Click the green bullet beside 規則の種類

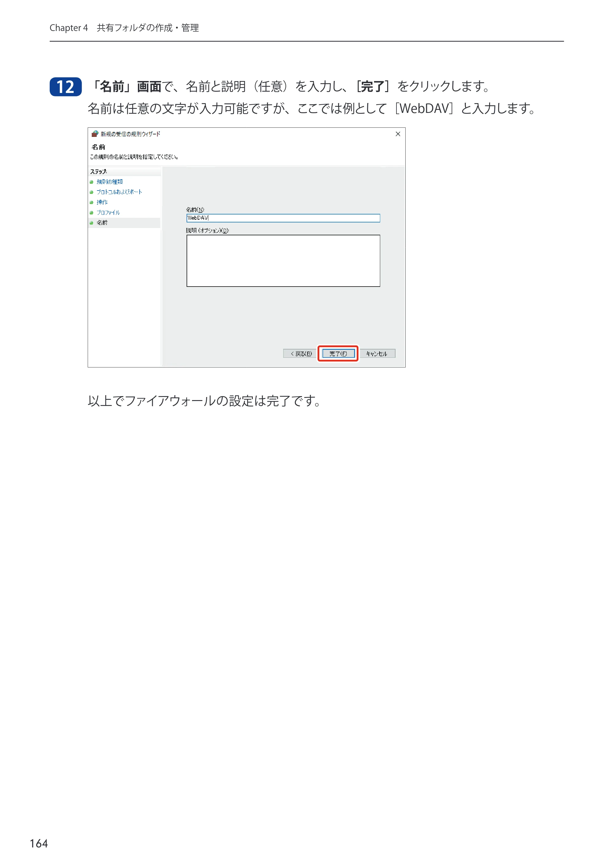91,182
